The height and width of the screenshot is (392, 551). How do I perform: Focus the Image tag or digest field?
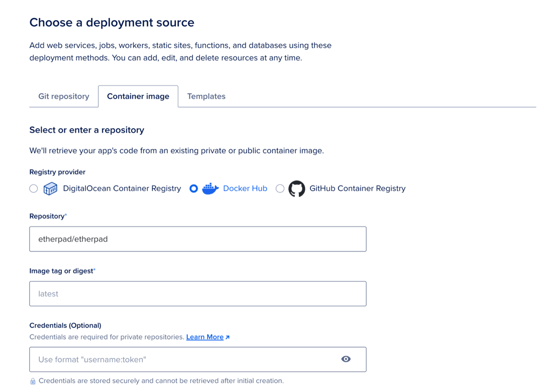(x=197, y=293)
